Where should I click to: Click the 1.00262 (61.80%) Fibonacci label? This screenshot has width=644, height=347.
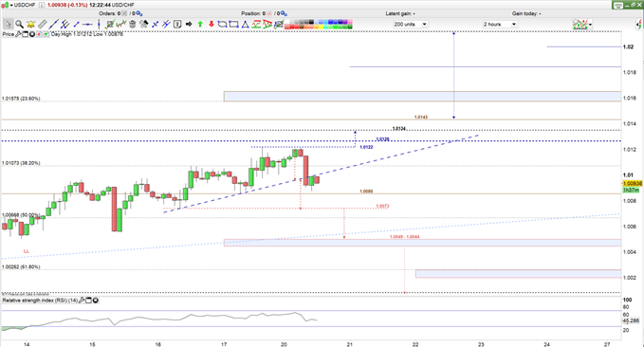[x=21, y=267]
